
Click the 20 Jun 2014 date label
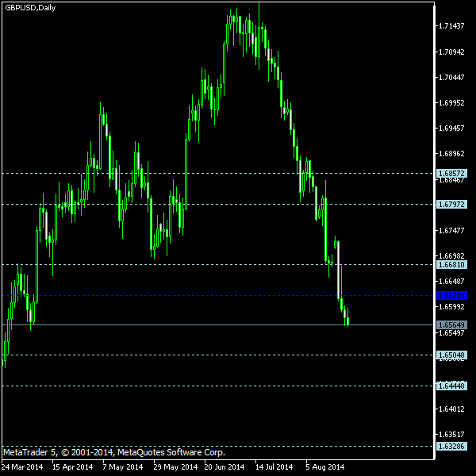(225, 467)
